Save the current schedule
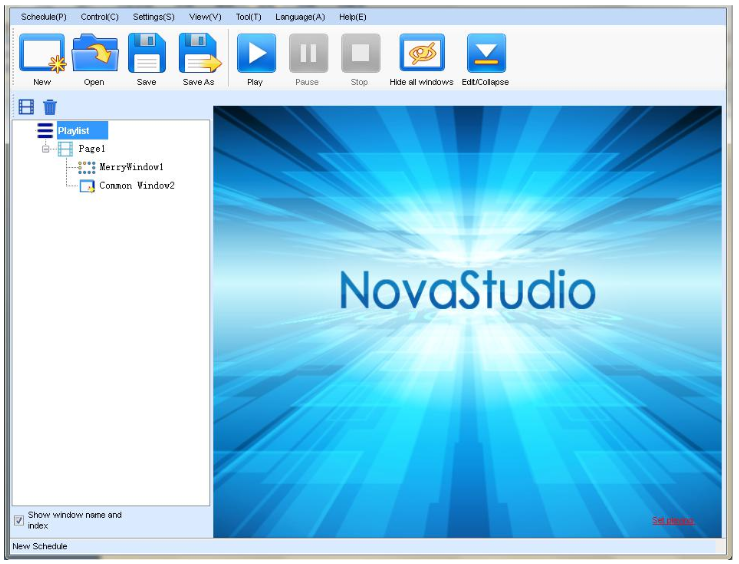Viewport: 739px width, 564px height. (x=147, y=53)
